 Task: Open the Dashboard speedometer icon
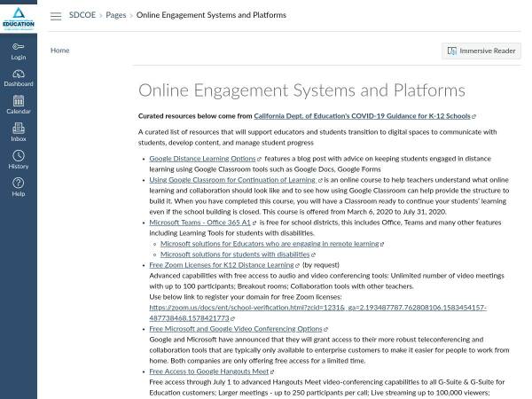(x=18, y=77)
